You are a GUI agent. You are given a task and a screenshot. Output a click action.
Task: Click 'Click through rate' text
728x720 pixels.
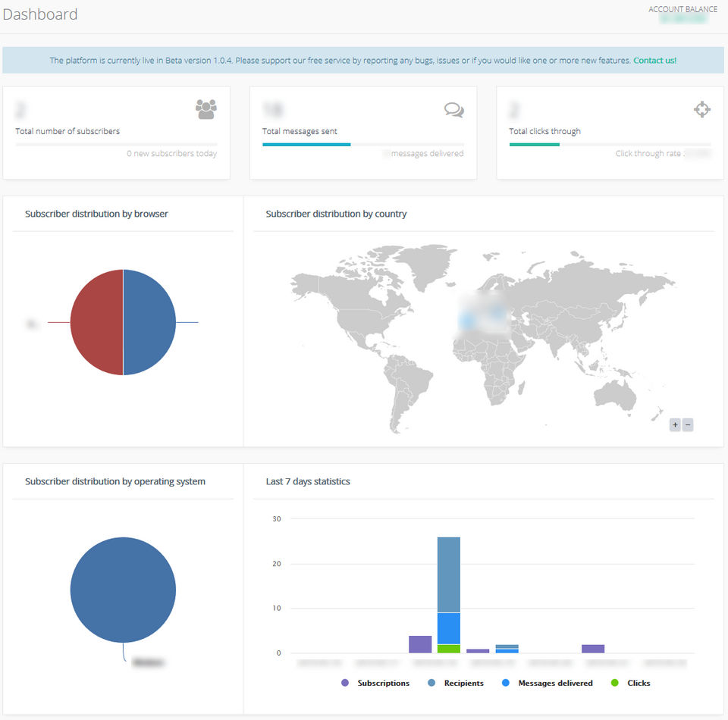point(648,154)
